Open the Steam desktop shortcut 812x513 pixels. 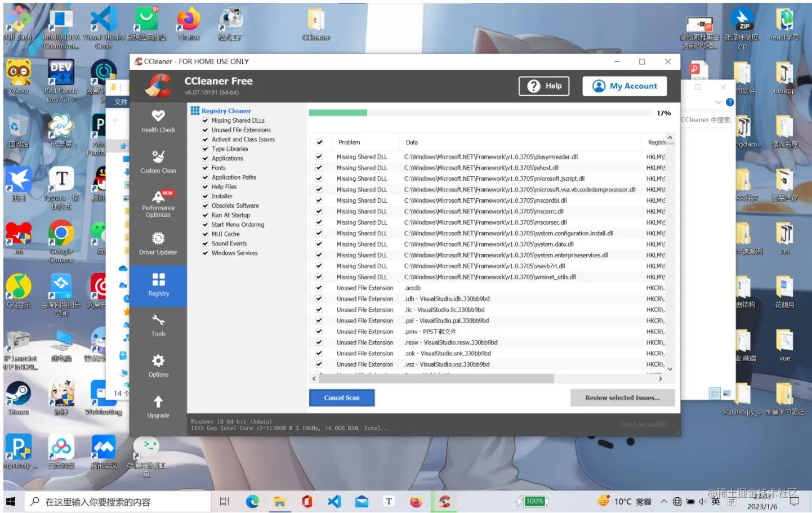[19, 398]
